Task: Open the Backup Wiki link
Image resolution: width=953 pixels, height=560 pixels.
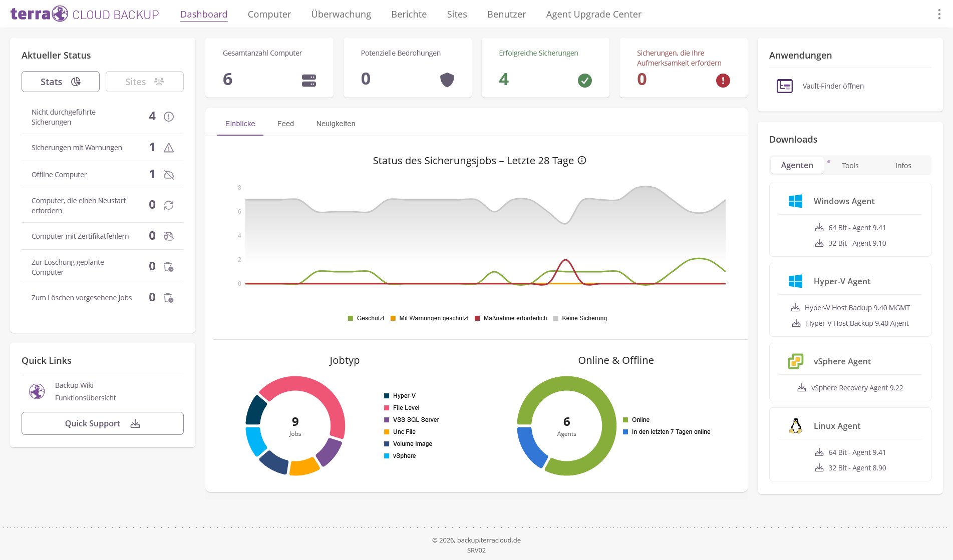Action: [74, 385]
